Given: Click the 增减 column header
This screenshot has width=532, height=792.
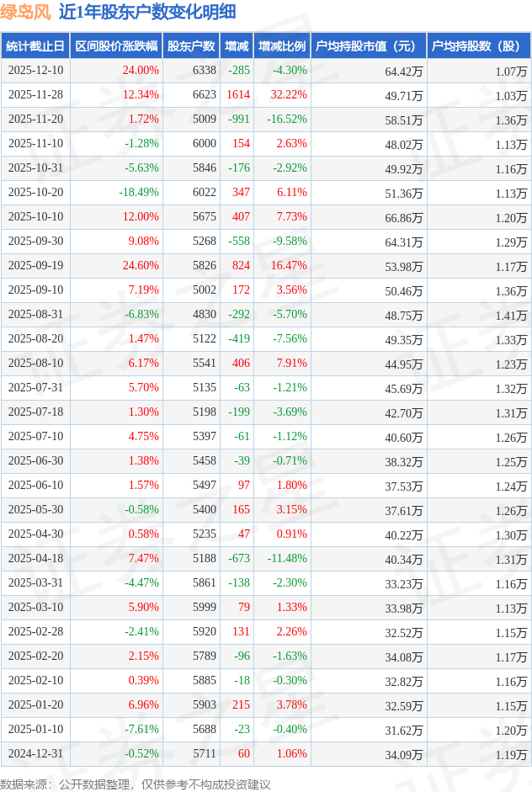Looking at the screenshot, I should pyautogui.click(x=237, y=46).
